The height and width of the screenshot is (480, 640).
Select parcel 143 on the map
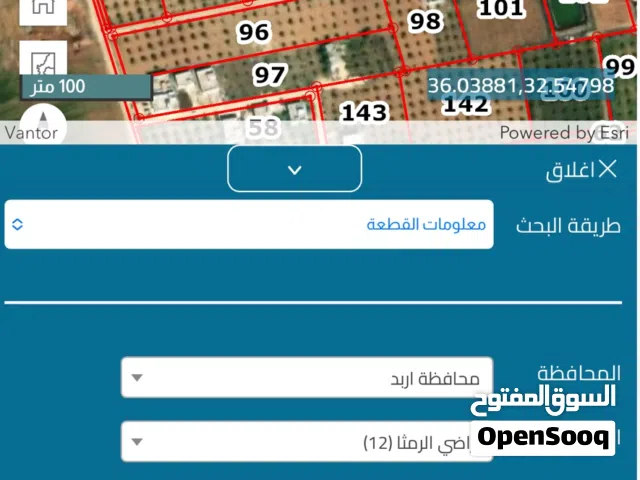pyautogui.click(x=364, y=112)
